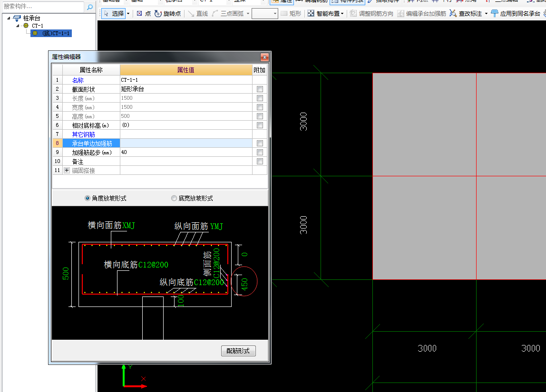
Task: Click 查改标注 toolbar tool
Action: pyautogui.click(x=466, y=14)
